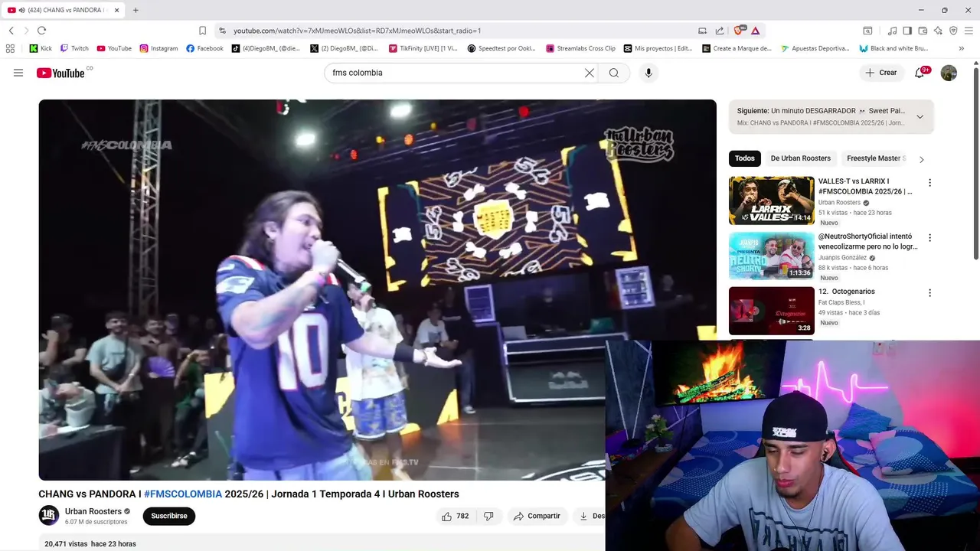Viewport: 980px width, 551px height.
Task: Open the Brave VPN shield icon
Action: (953, 31)
